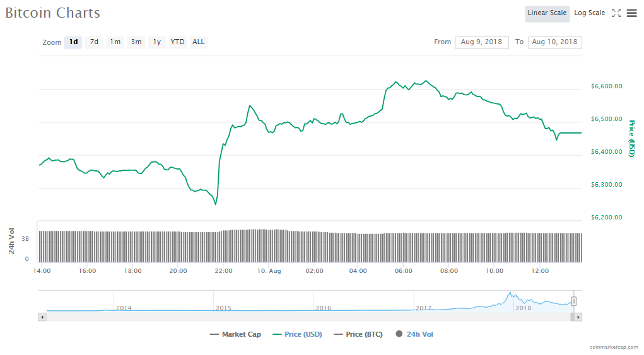The height and width of the screenshot is (355, 644).
Task: Toggle Market Cap series in legend
Action: 235,334
